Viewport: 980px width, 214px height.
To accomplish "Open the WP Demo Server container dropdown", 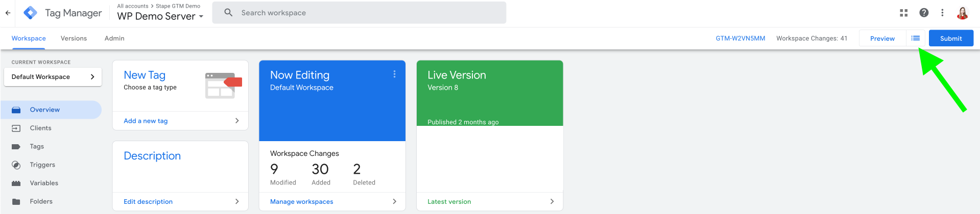I will tap(160, 16).
